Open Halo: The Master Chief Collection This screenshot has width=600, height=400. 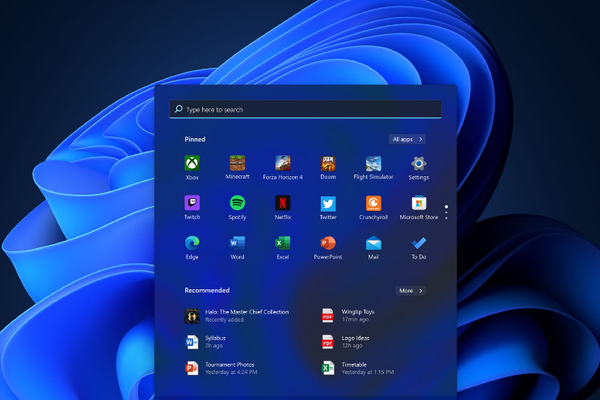click(236, 316)
